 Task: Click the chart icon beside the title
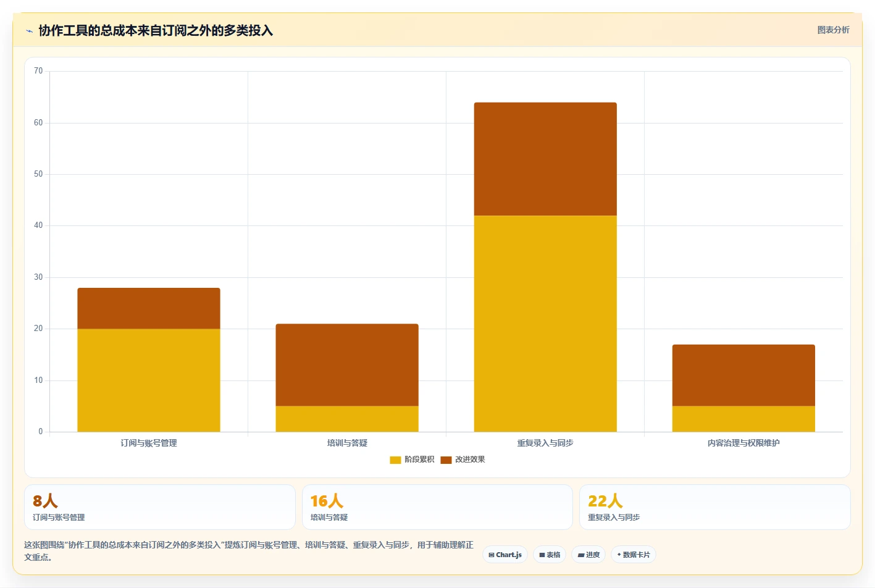pos(29,31)
